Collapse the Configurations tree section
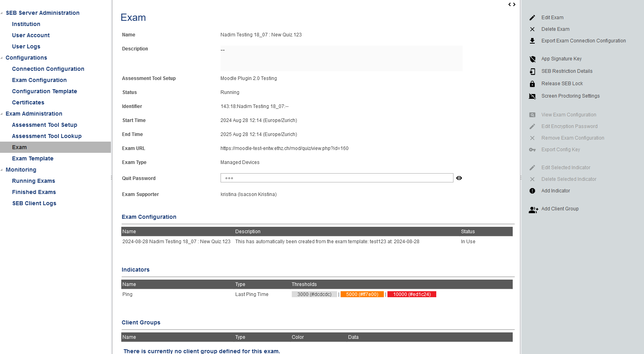Screen dimensions: 644x354 (2, 58)
